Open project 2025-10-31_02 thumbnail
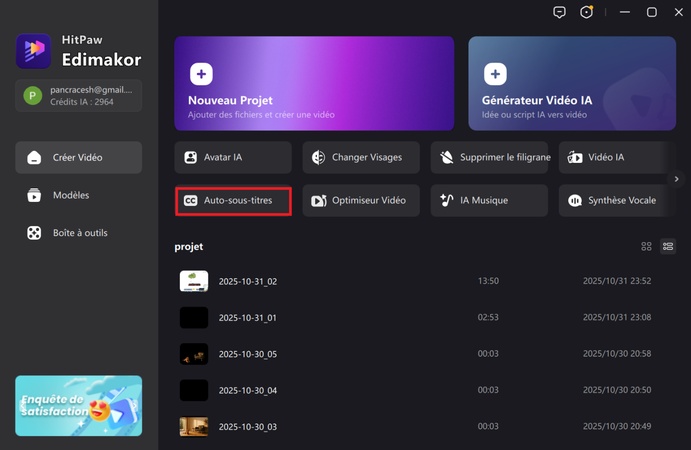 coord(194,281)
